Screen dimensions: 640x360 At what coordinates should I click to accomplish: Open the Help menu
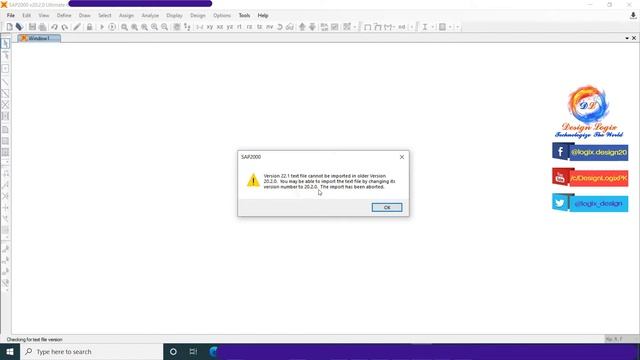coord(263,16)
